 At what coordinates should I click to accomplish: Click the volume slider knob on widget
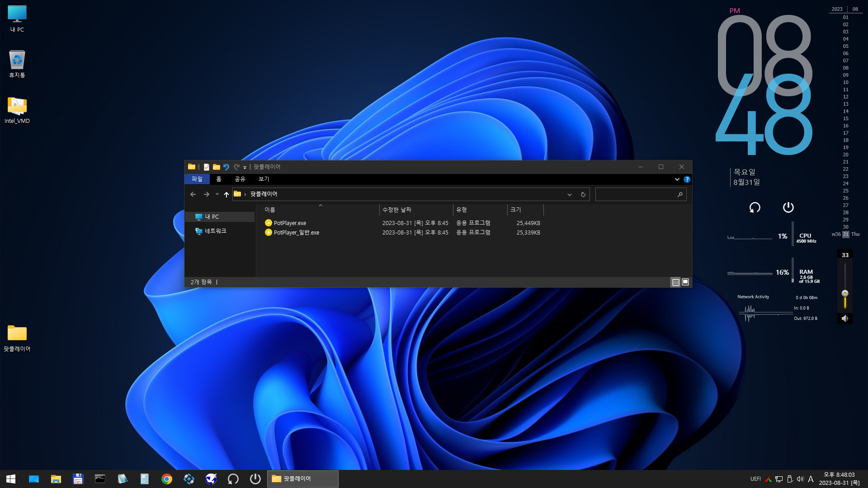845,293
